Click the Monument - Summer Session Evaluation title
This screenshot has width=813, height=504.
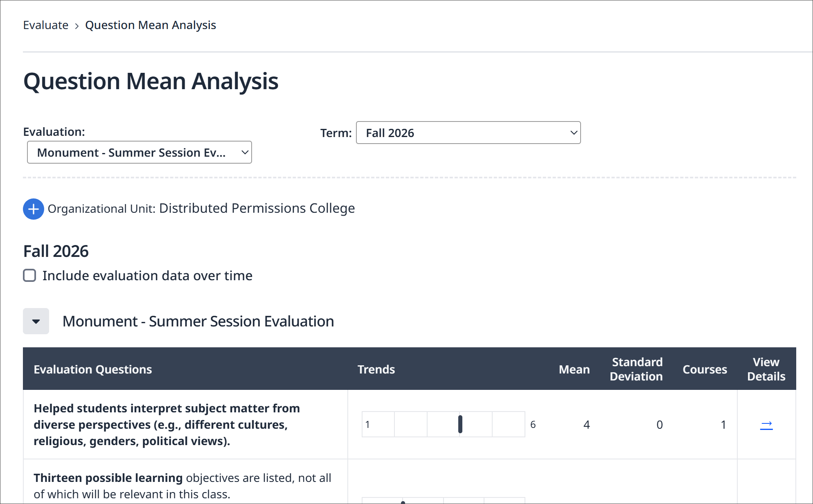pyautogui.click(x=198, y=321)
